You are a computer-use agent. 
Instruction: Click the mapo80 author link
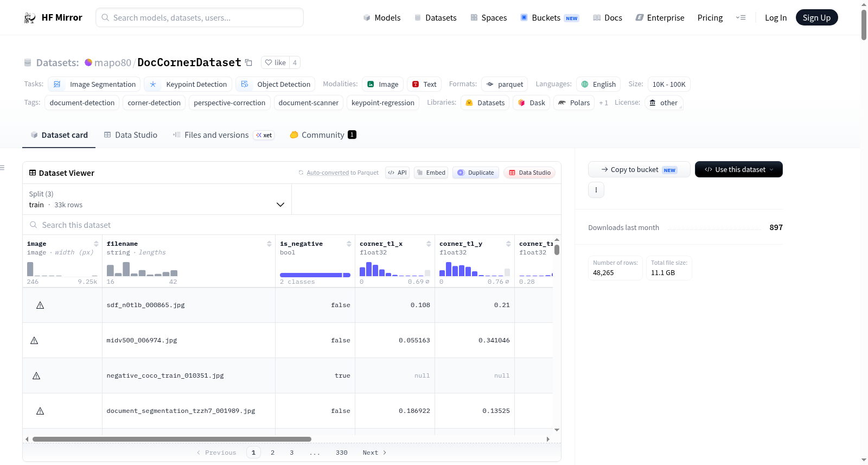coord(113,62)
